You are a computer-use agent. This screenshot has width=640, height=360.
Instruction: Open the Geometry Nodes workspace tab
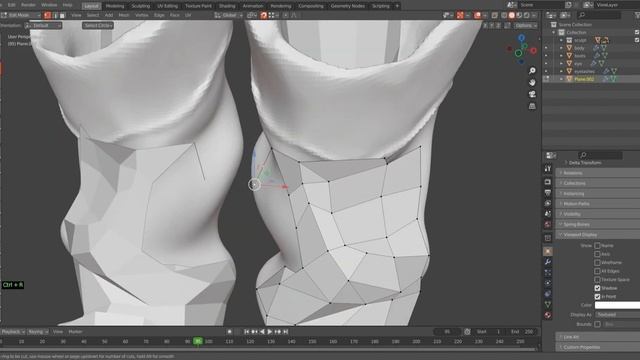point(347,6)
